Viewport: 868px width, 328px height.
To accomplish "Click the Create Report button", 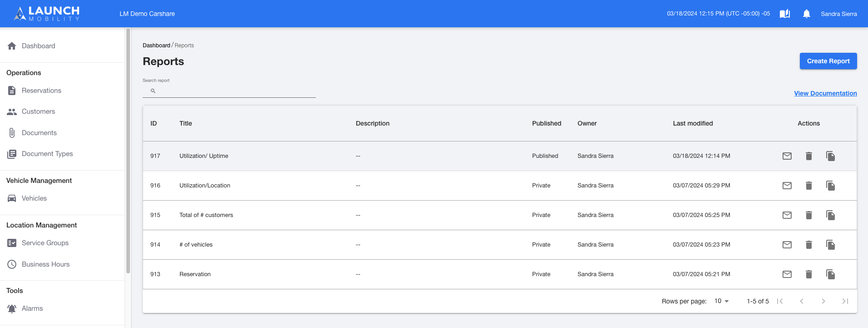I will (828, 61).
